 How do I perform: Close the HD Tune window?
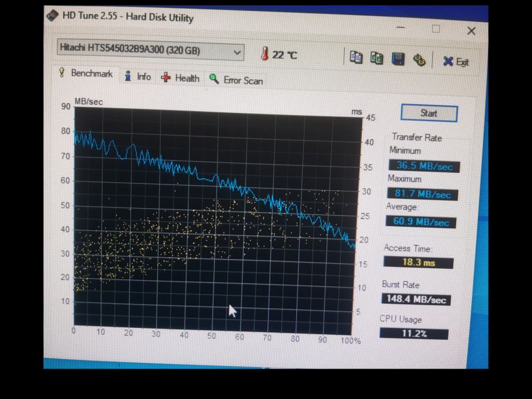coord(471,31)
